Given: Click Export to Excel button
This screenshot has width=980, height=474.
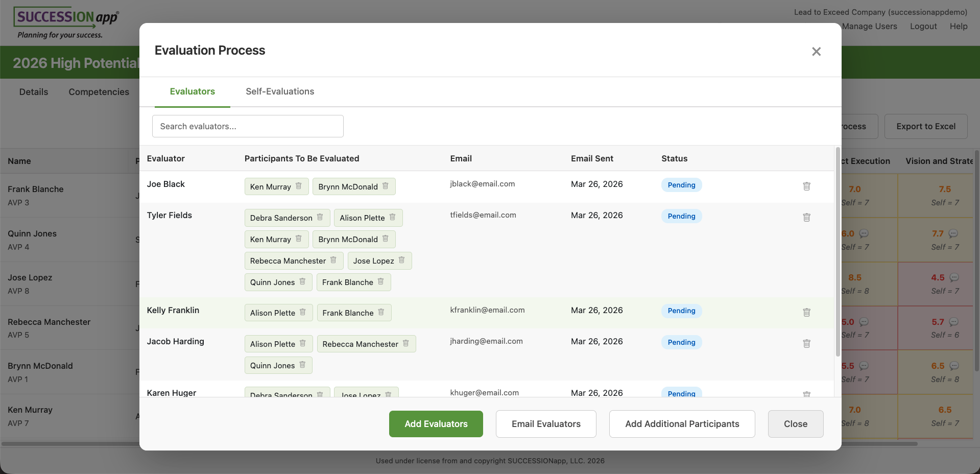Looking at the screenshot, I should tap(926, 126).
